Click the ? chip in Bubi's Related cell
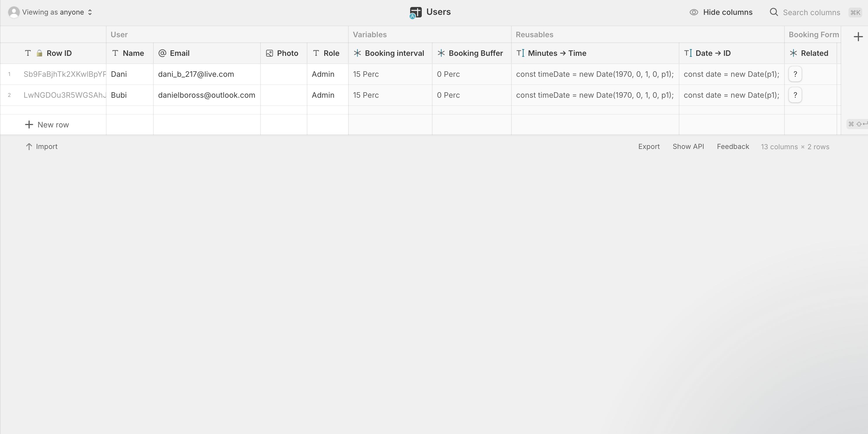 795,95
